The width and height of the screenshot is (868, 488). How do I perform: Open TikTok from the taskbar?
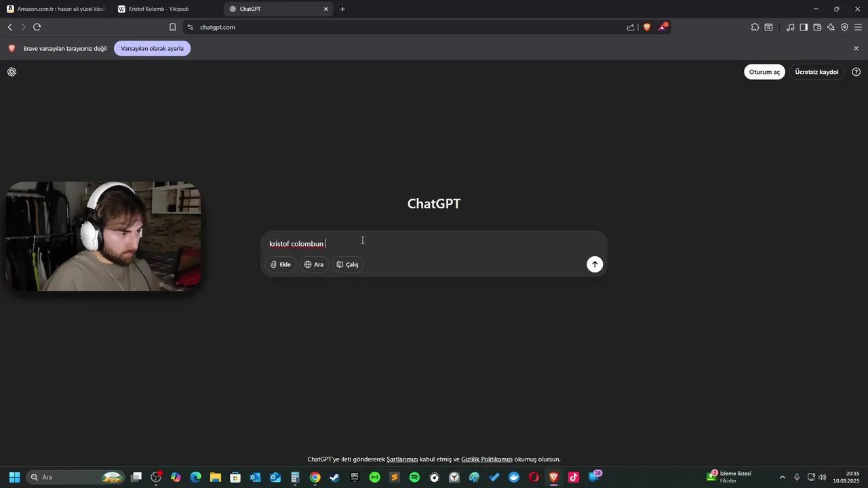[574, 477]
